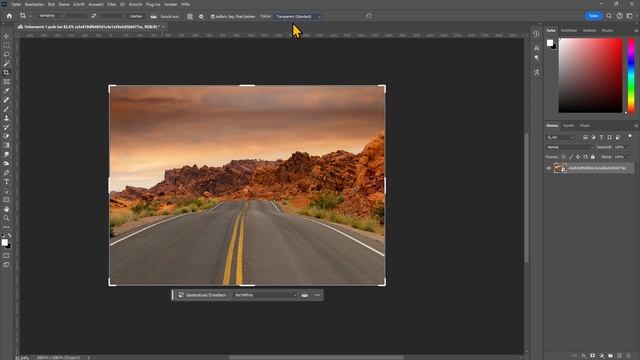Select the Crop tool in the toolbox
Viewport: 640px width, 360px height.
(6, 73)
